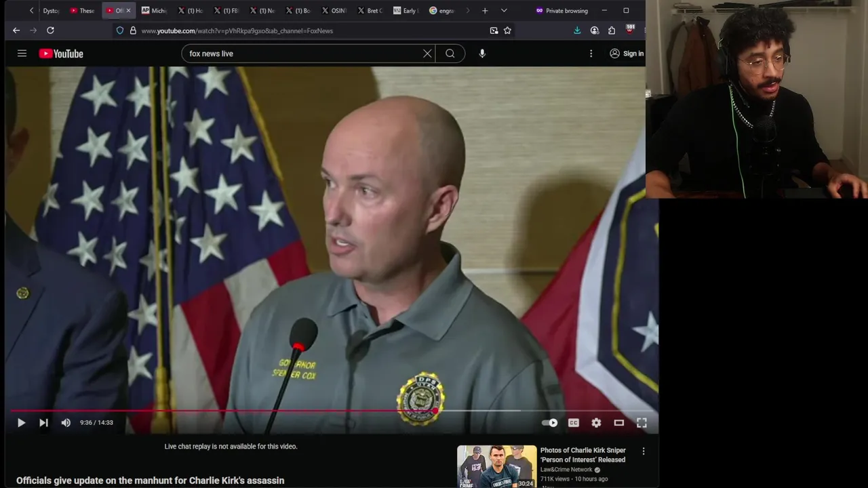Go to the YouTube home logo
This screenshot has height=488, width=868.
click(x=61, y=54)
